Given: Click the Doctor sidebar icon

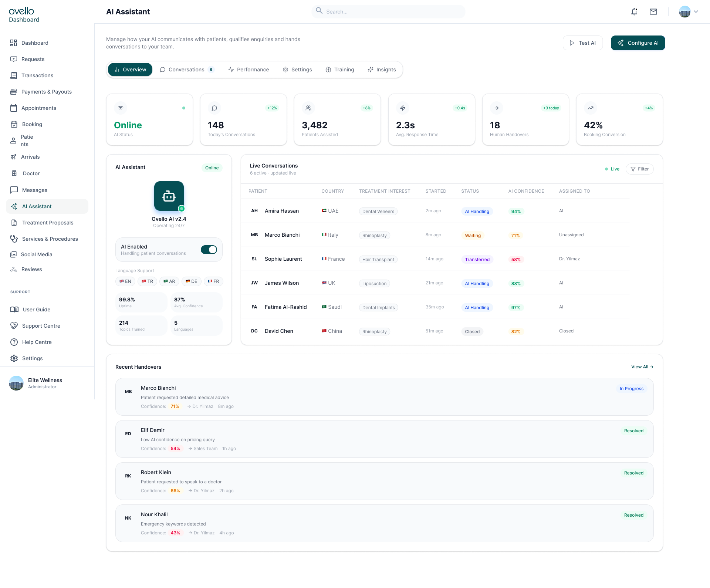Looking at the screenshot, I should point(14,173).
